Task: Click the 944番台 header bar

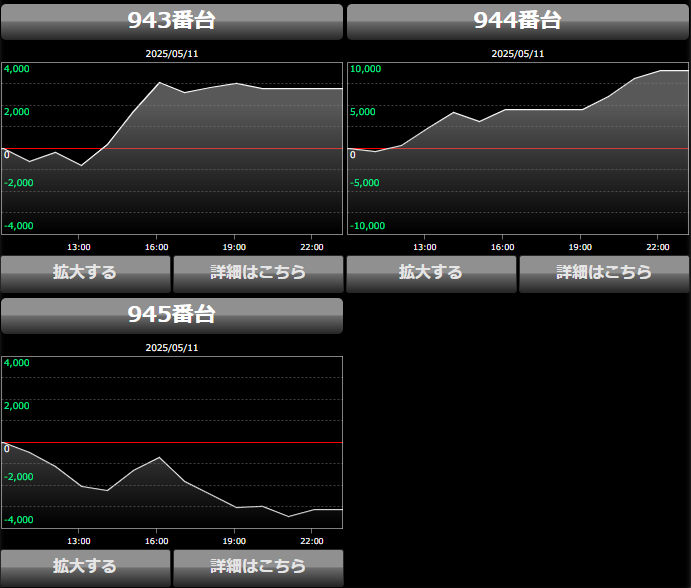Action: coord(518,22)
